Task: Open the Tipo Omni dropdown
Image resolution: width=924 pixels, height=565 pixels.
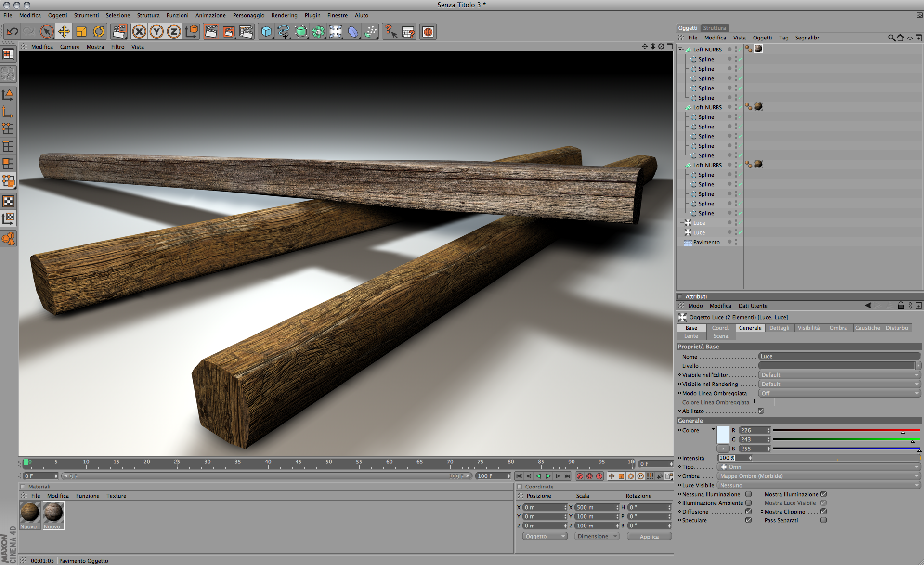Action: [x=818, y=467]
